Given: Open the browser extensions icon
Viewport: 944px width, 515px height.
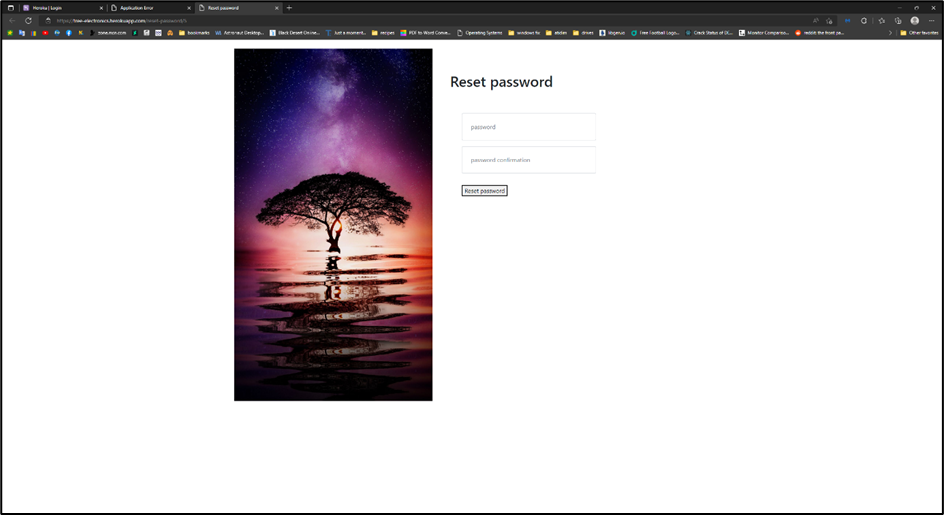Looking at the screenshot, I should point(864,20).
